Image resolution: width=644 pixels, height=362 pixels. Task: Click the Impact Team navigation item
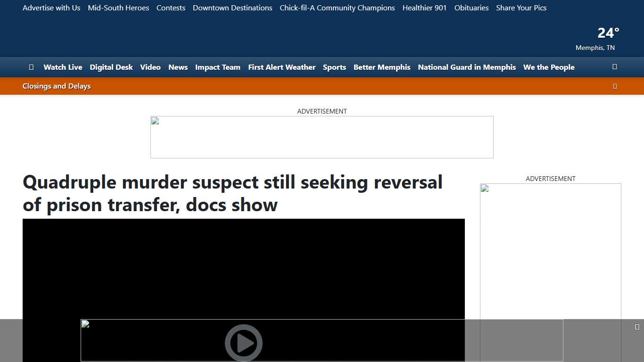click(217, 67)
